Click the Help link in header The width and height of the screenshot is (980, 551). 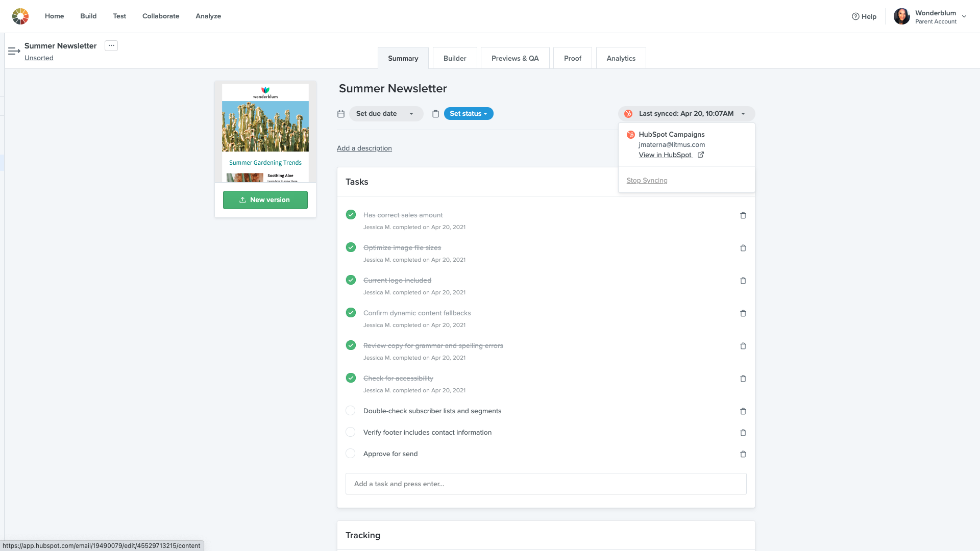(x=864, y=16)
